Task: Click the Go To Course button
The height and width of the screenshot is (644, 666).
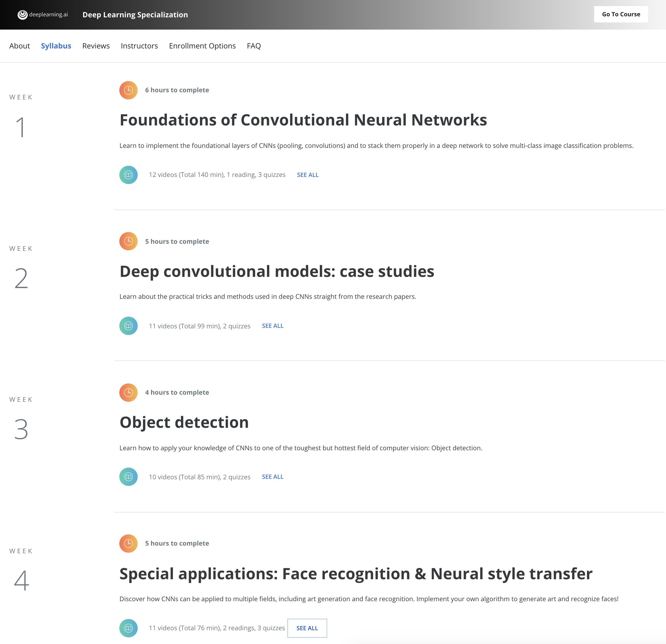Action: pos(621,14)
